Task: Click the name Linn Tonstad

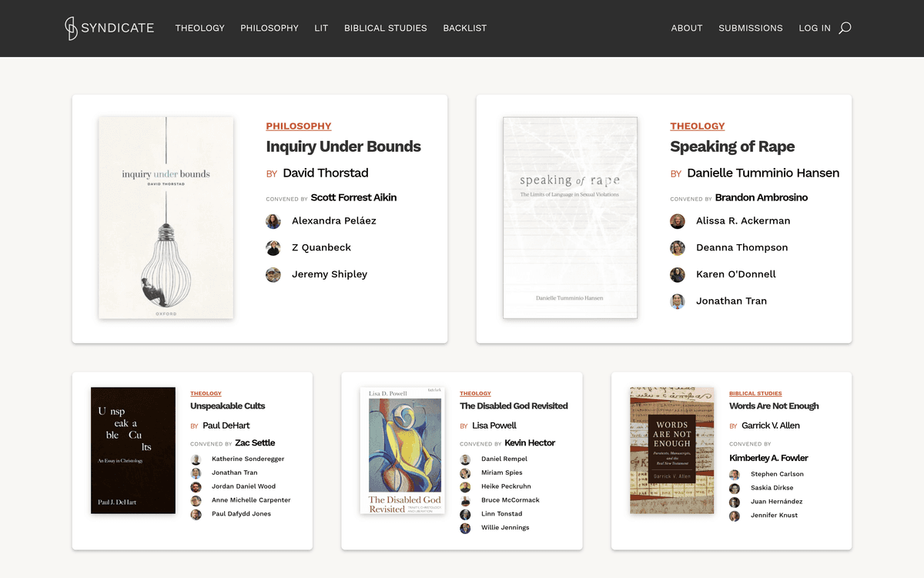Action: tap(502, 515)
